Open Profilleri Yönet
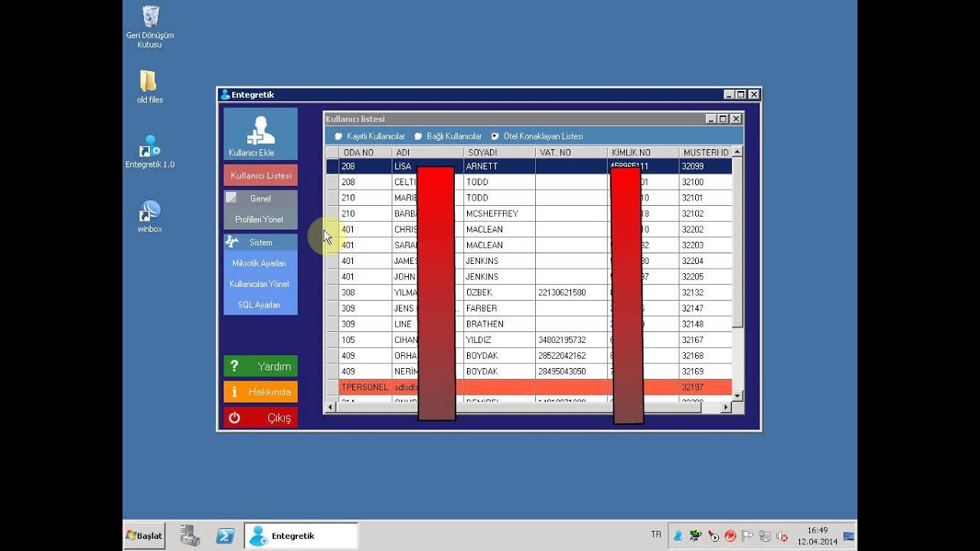 [x=259, y=219]
